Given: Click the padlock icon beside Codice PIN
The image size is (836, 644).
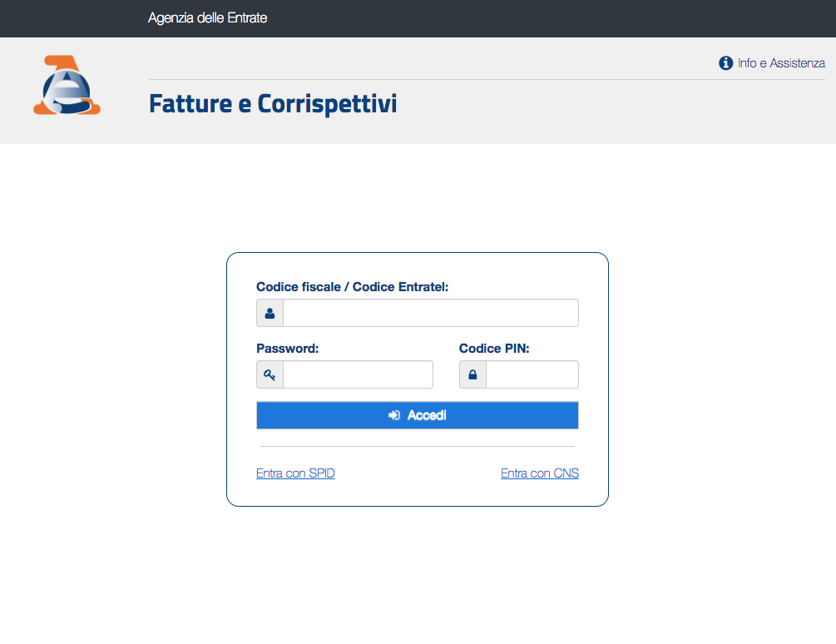Looking at the screenshot, I should tap(472, 374).
